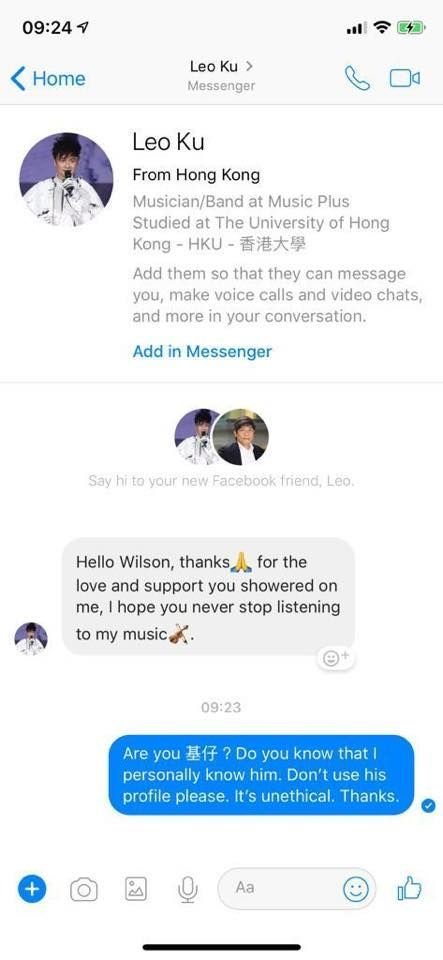Tap the 09:23 timestamp label

[x=221, y=707]
